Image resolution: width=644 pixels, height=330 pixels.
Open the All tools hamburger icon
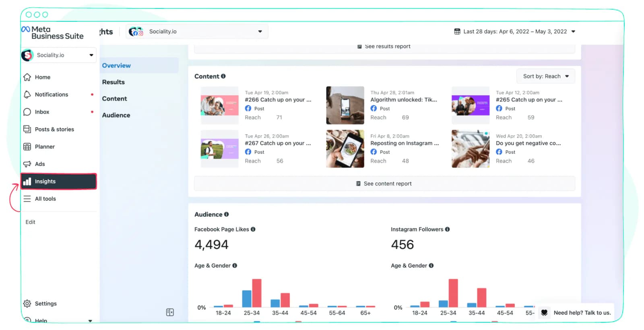pos(27,199)
